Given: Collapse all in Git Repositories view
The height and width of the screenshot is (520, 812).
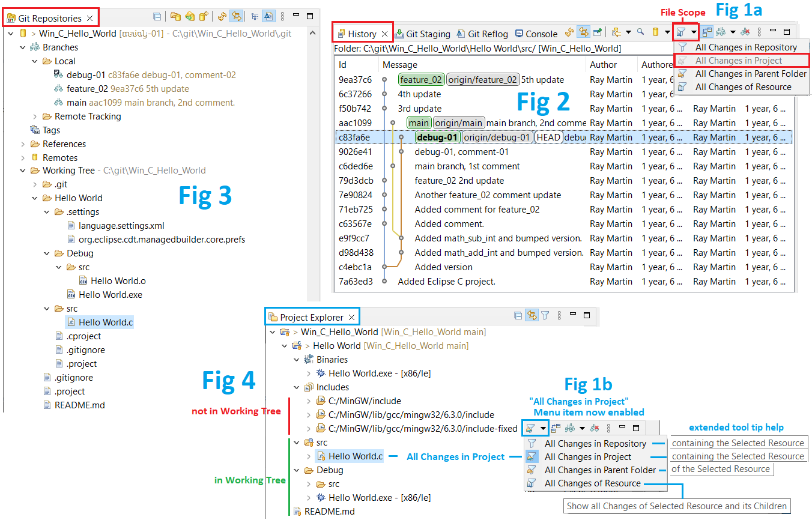Looking at the screenshot, I should point(157,16).
